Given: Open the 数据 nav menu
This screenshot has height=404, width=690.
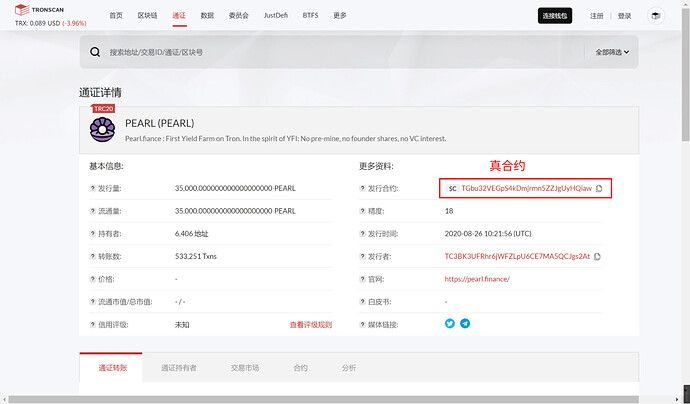Looking at the screenshot, I should click(207, 15).
